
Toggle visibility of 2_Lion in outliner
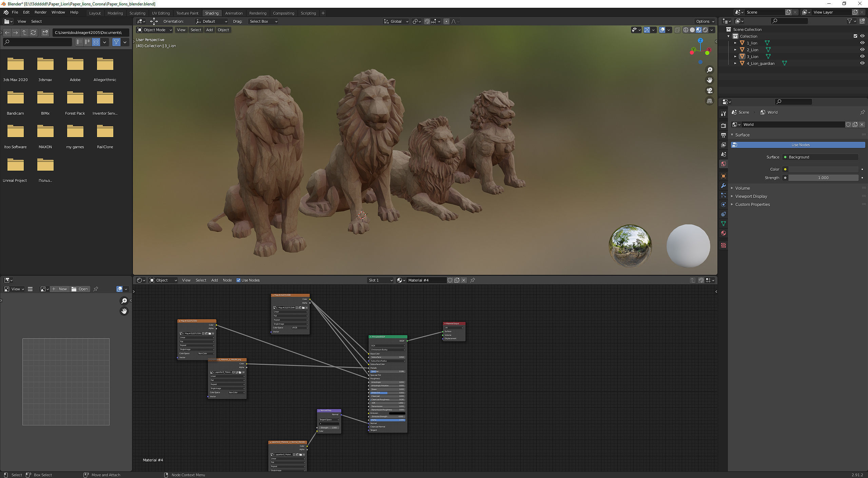862,50
